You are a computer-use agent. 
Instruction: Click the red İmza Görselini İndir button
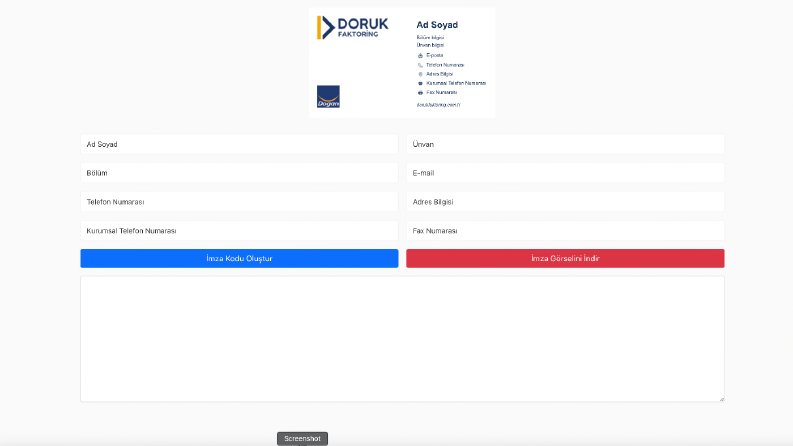(x=565, y=258)
